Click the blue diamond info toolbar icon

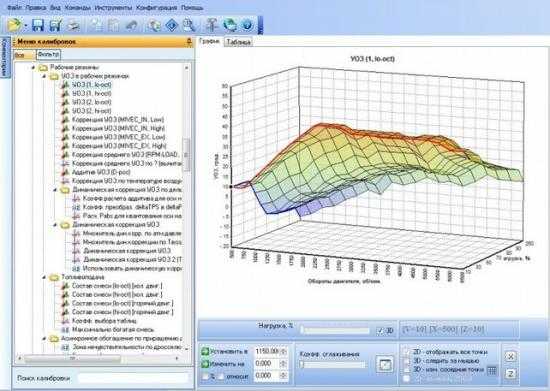(x=172, y=25)
